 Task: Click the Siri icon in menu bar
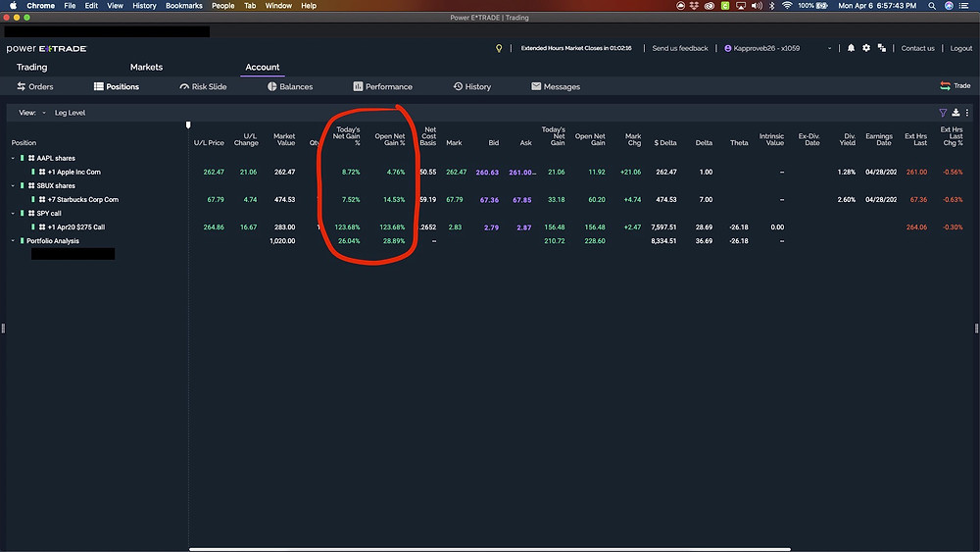point(949,6)
